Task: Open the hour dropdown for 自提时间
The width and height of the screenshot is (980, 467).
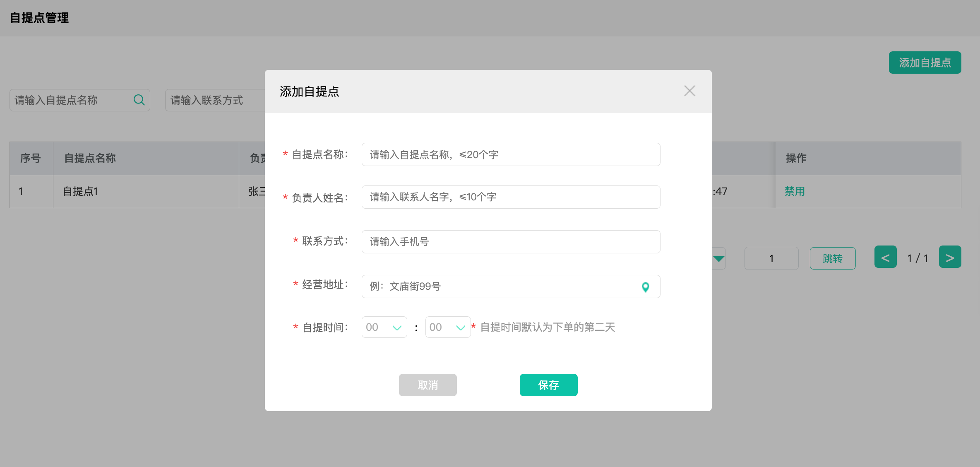Action: click(384, 327)
